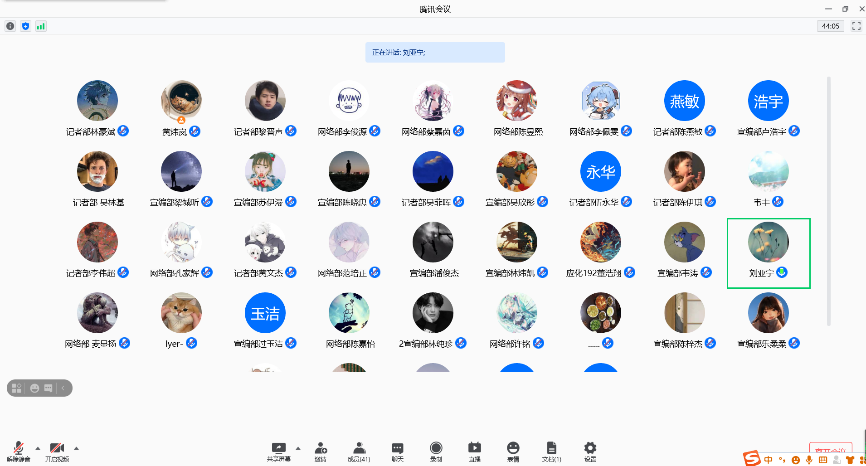This screenshot has height=466, width=866.
Task: Click the Record meeting icon
Action: pyautogui.click(x=436, y=449)
